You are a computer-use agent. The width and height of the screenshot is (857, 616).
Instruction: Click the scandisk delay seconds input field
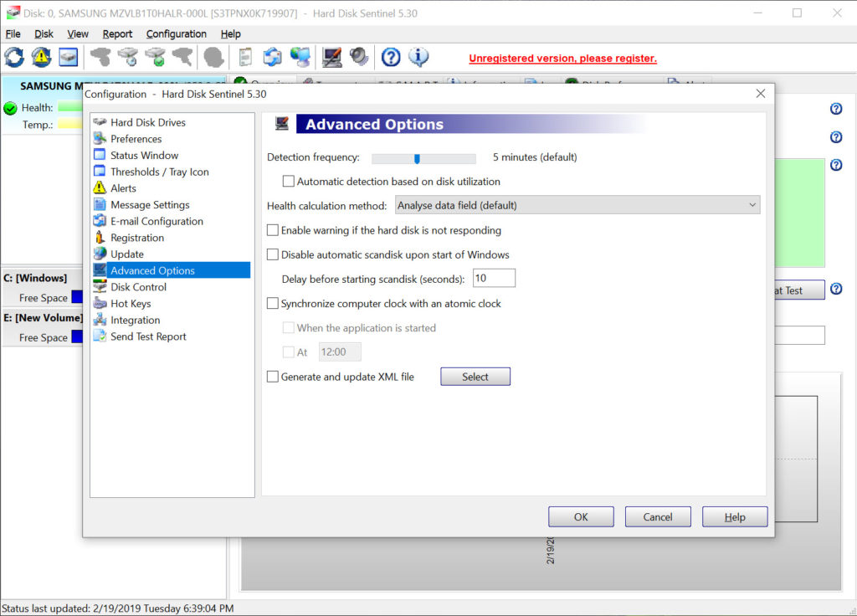point(494,278)
